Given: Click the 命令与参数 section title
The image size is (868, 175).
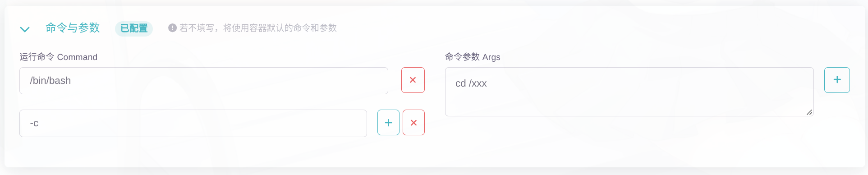Looking at the screenshot, I should click(x=73, y=28).
